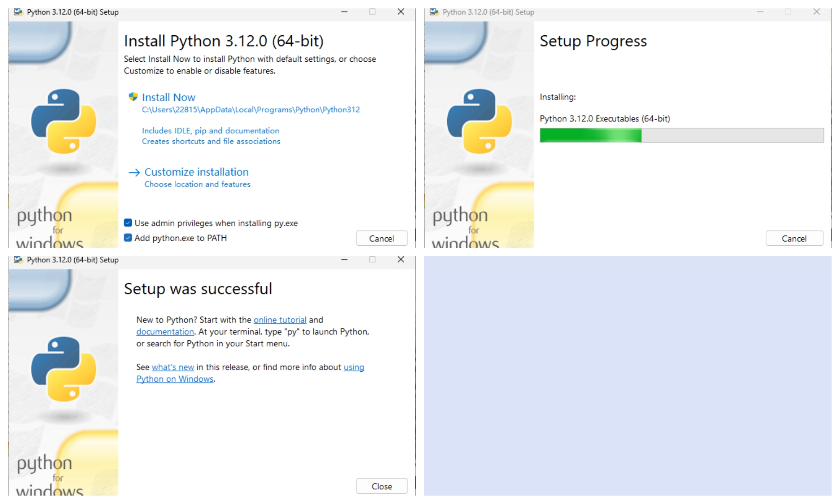Screen dimensions: 840x504
Task: Minimize the Install Python 3.12.0 window
Action: point(344,12)
